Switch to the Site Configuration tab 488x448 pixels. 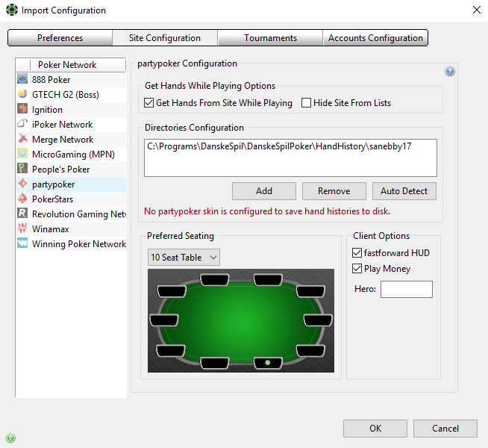pos(165,38)
